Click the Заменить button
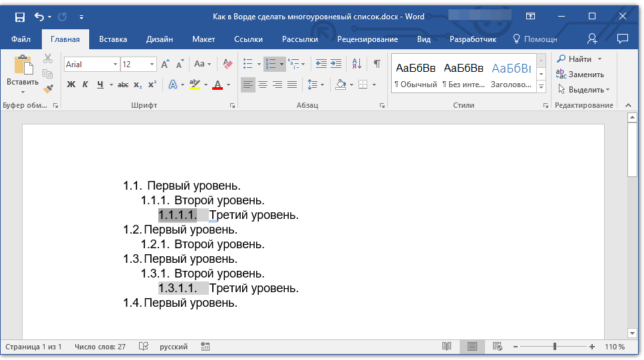The image size is (644, 360). click(580, 75)
